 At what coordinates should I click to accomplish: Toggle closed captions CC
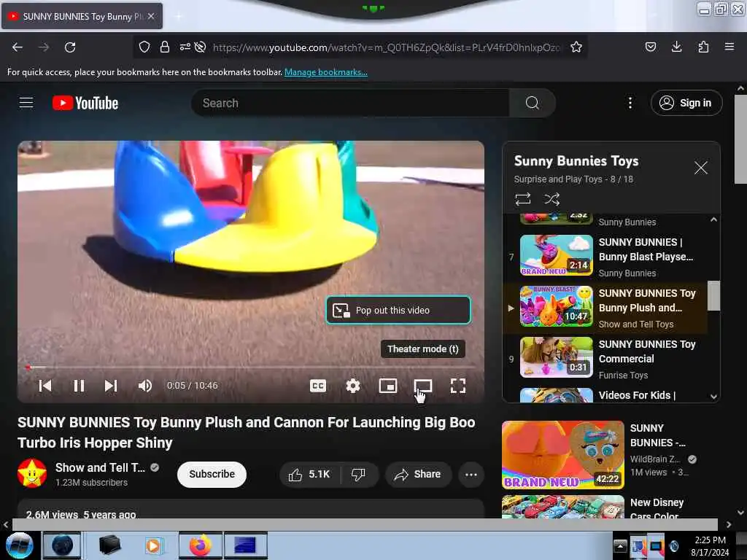tap(318, 386)
